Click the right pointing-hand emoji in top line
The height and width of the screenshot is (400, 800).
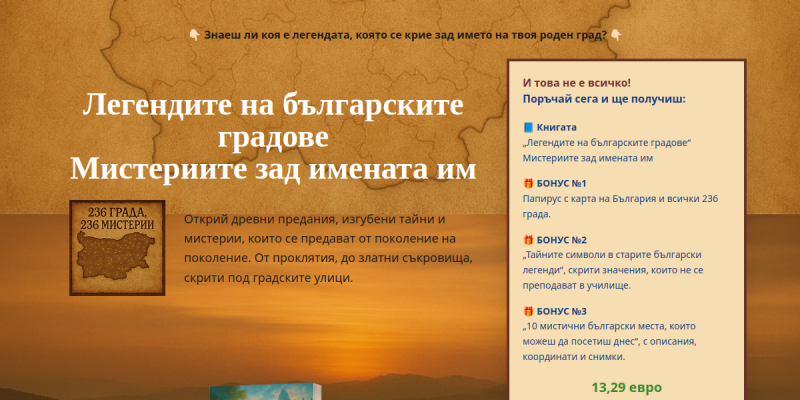pos(616,35)
